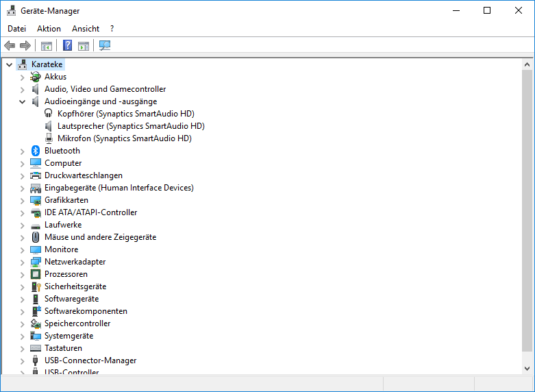535x392 pixels.
Task: Click the Monitore icon
Action: [36, 249]
